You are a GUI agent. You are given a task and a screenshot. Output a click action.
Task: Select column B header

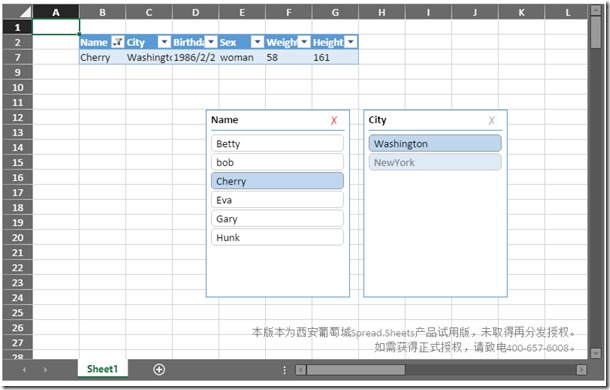pos(102,12)
